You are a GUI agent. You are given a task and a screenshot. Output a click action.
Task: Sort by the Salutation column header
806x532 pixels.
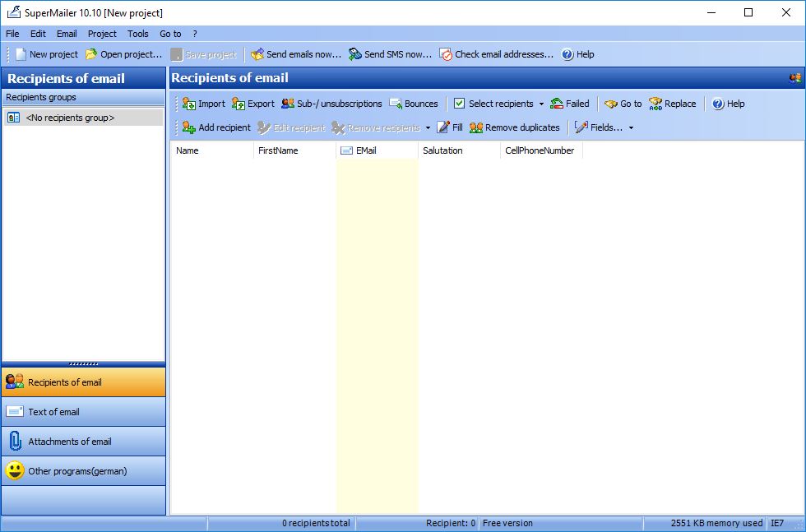pos(459,150)
